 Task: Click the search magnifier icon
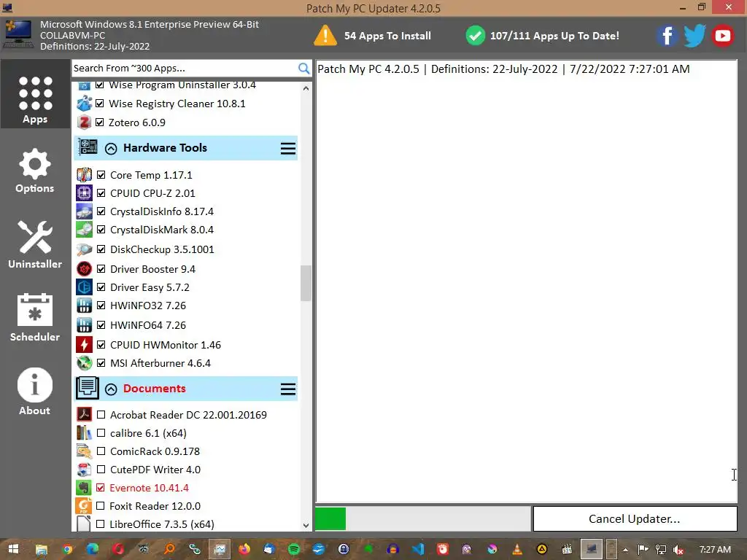tap(303, 68)
